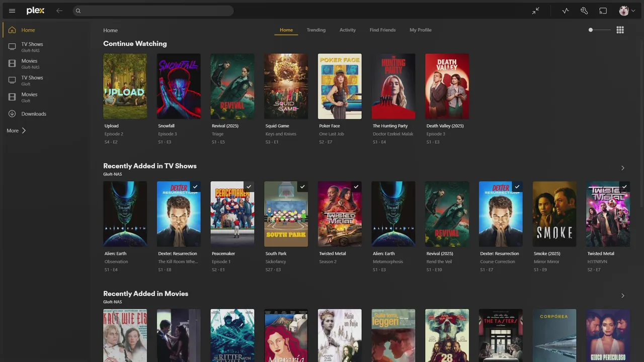Toggle watched mark on Twisted Metal H1TNRVN poster
The image size is (644, 362).
click(624, 187)
